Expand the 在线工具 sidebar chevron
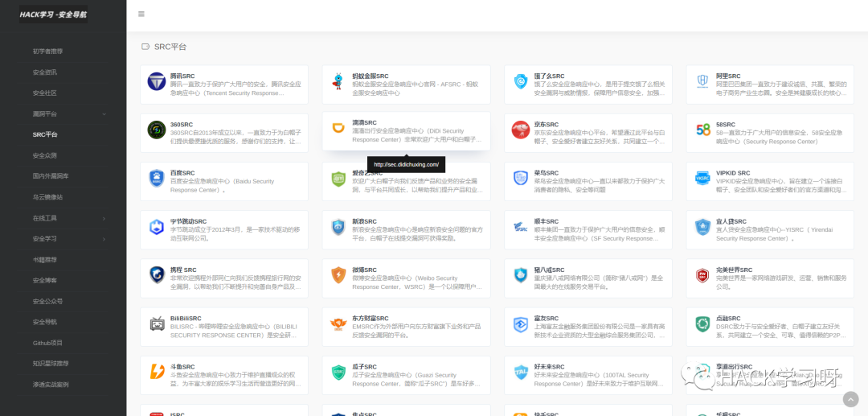The image size is (868, 416). (104, 218)
